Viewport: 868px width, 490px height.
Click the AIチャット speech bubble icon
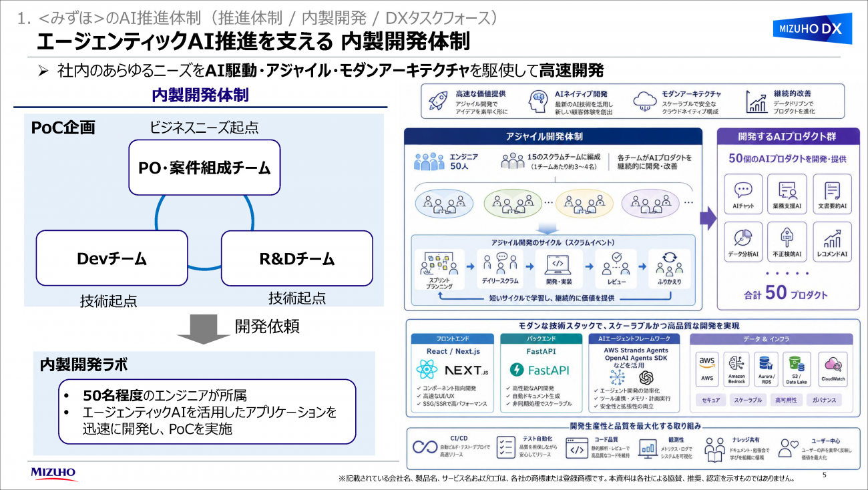743,190
